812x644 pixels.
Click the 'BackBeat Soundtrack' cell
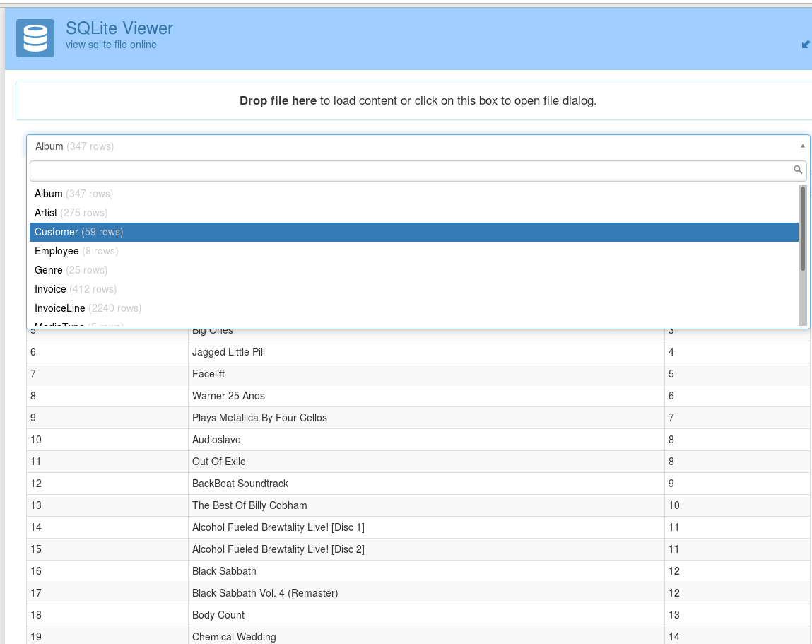(426, 484)
